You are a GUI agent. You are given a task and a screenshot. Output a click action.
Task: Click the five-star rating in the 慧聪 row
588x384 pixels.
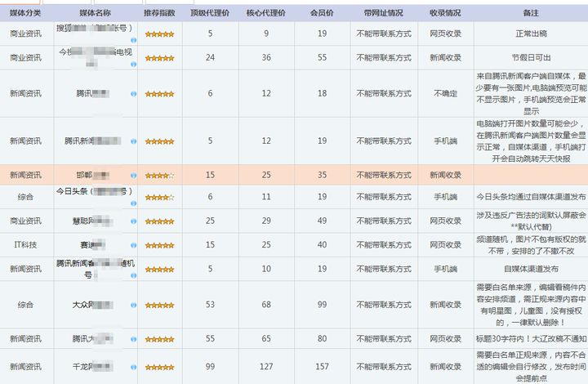[160, 221]
